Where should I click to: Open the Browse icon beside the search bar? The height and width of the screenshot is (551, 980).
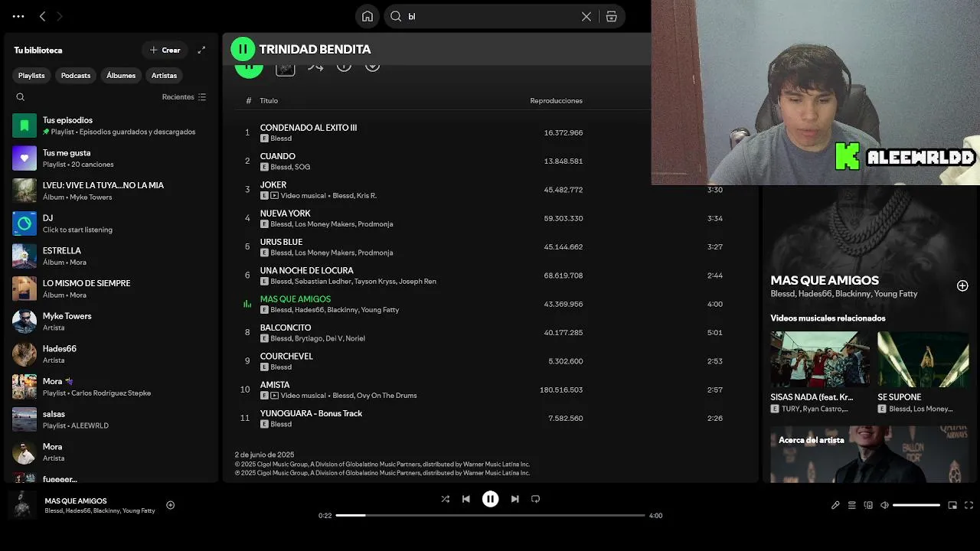pos(611,16)
